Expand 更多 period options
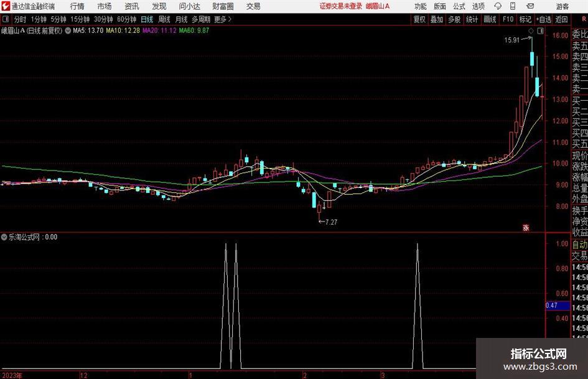Image resolution: width=588 pixels, height=379 pixels. coord(223,19)
